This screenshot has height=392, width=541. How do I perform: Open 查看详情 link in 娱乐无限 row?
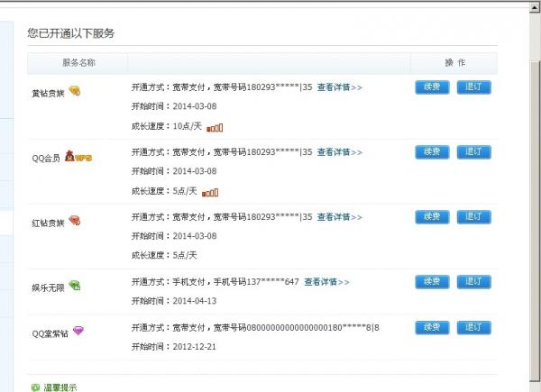click(326, 282)
